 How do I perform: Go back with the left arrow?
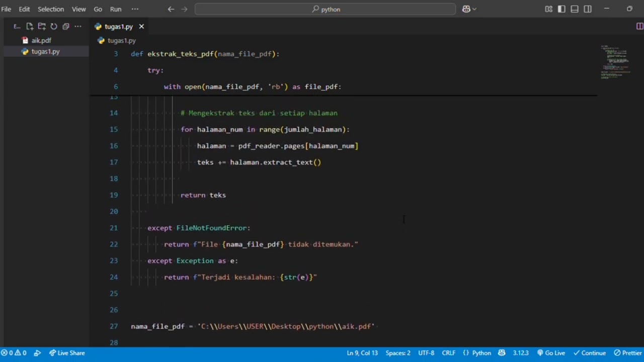171,9
